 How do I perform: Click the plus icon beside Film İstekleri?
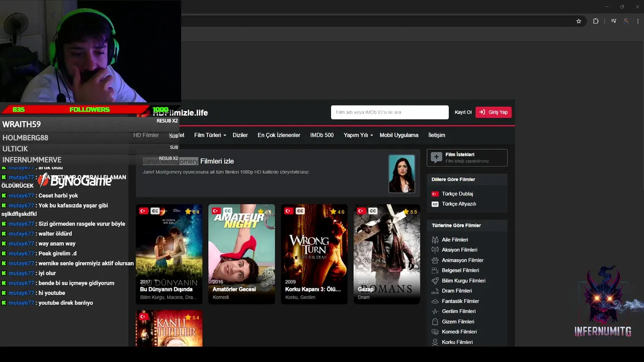[436, 157]
